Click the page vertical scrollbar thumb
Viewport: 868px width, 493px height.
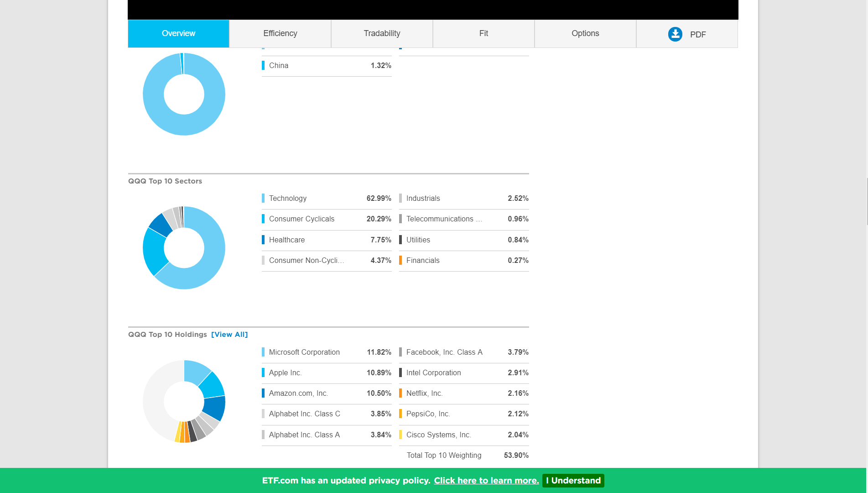867,202
